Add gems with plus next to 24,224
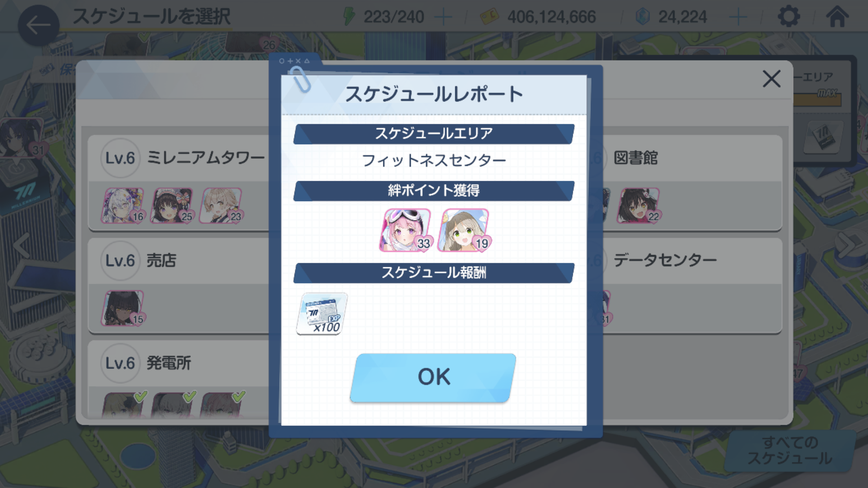The height and width of the screenshot is (488, 868). (737, 17)
